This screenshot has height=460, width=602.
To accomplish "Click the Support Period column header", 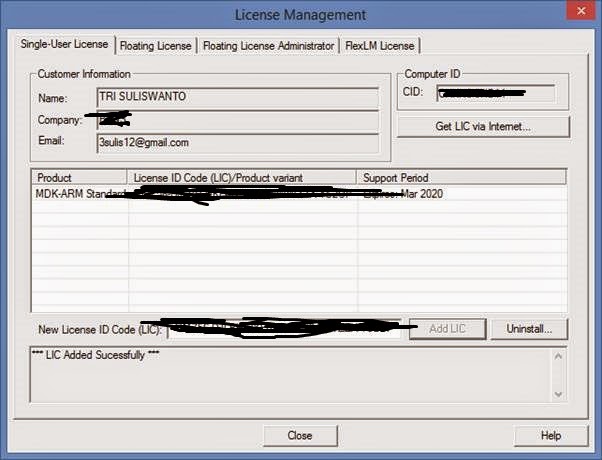I will pyautogui.click(x=461, y=178).
